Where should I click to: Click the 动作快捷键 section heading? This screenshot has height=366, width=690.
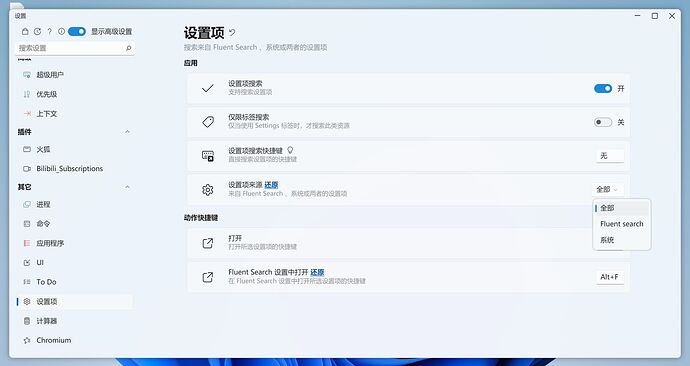click(201, 218)
